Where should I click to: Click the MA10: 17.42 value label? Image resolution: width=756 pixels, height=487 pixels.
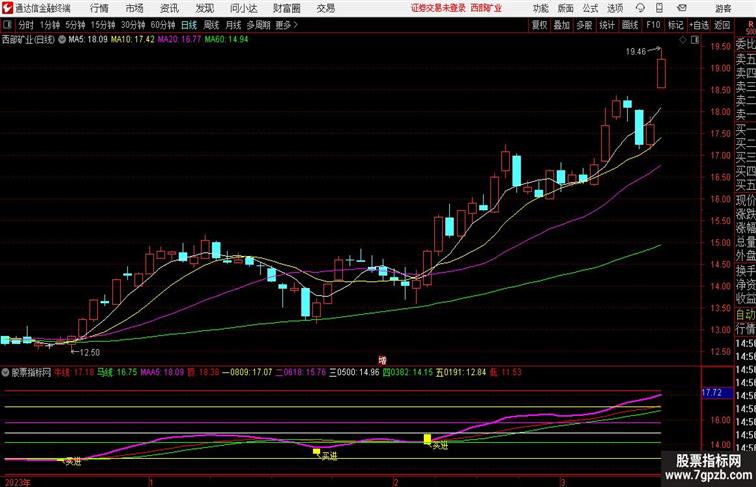133,40
